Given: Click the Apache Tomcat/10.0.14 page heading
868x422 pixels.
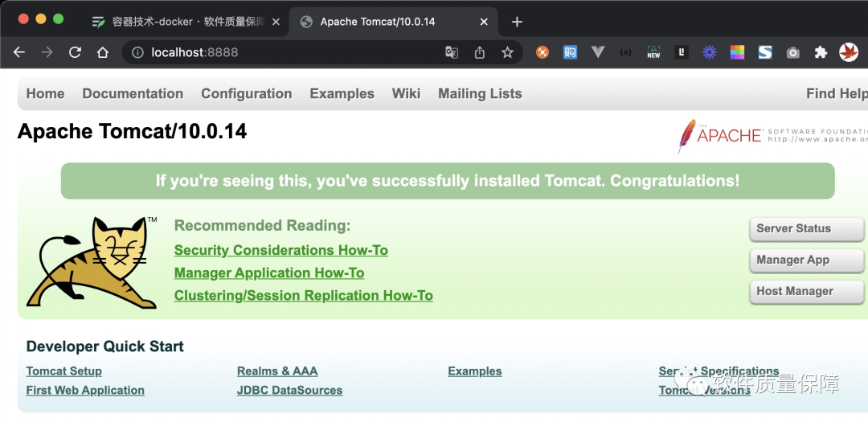Looking at the screenshot, I should [133, 132].
